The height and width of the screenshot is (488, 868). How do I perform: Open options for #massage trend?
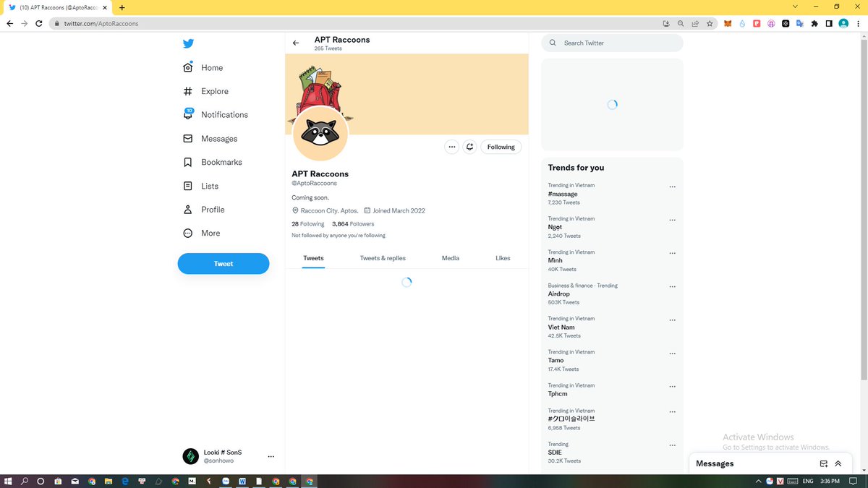tap(672, 187)
